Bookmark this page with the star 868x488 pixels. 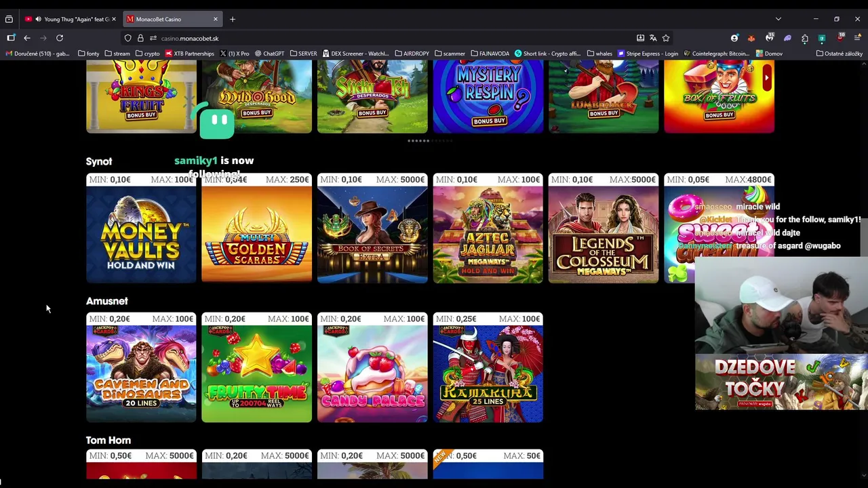click(666, 38)
